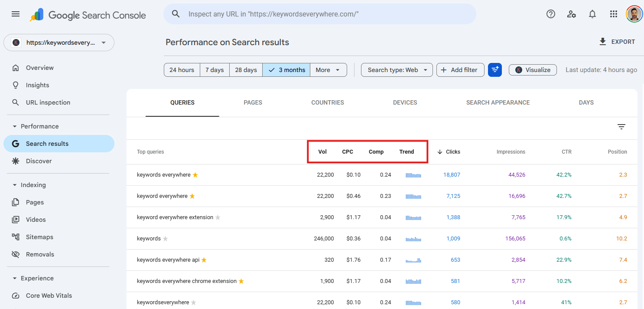Open the Help question mark icon
The width and height of the screenshot is (644, 309).
(551, 14)
